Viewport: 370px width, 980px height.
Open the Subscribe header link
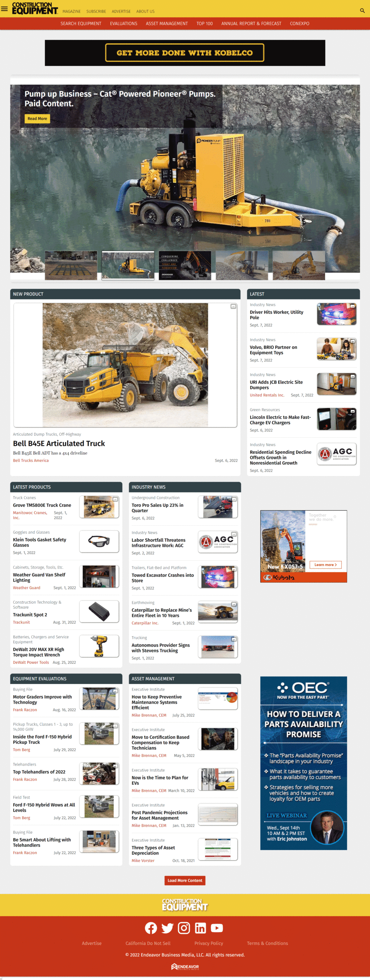point(96,11)
